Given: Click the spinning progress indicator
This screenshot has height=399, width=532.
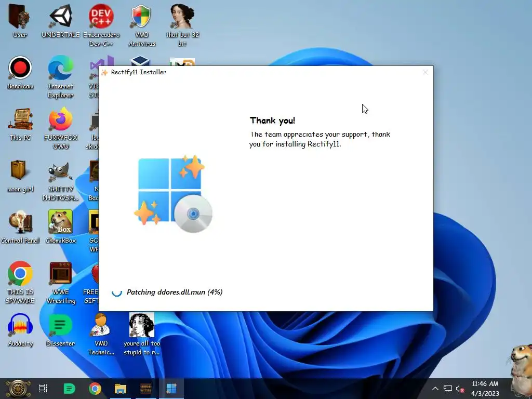Looking at the screenshot, I should [117, 292].
